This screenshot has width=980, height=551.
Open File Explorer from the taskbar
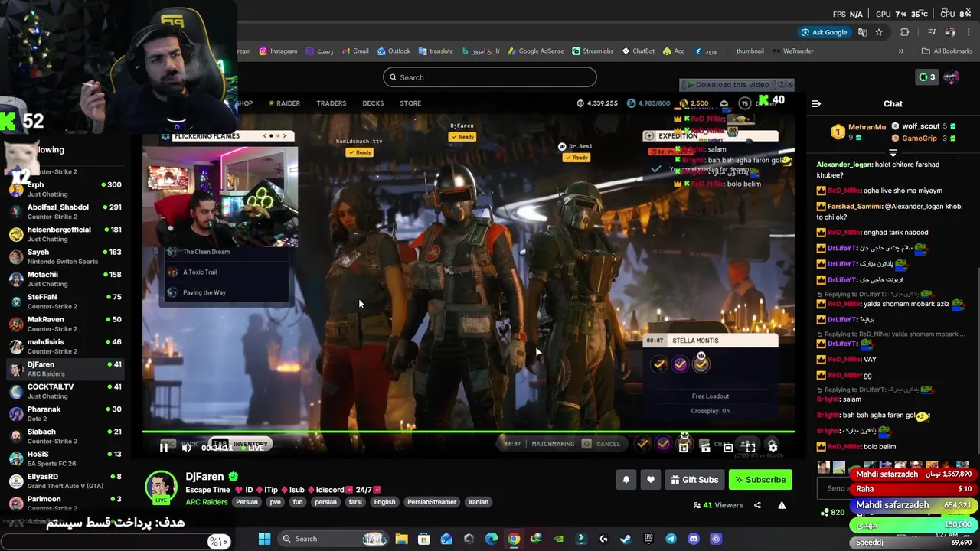[x=401, y=539]
